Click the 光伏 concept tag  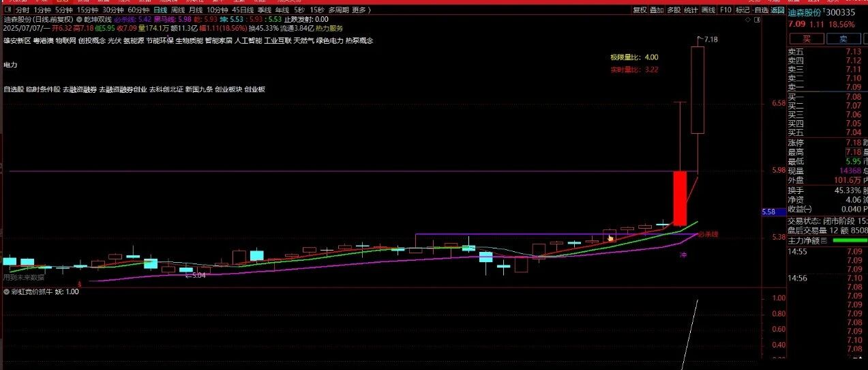114,41
